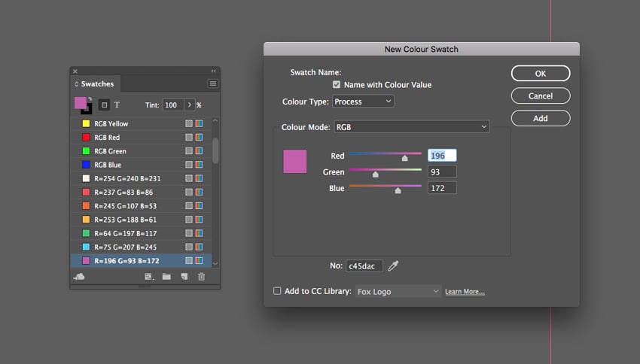Screen dimensions: 640x364
Task: Open the swatch views icon in Swatches footer
Action: point(149,277)
